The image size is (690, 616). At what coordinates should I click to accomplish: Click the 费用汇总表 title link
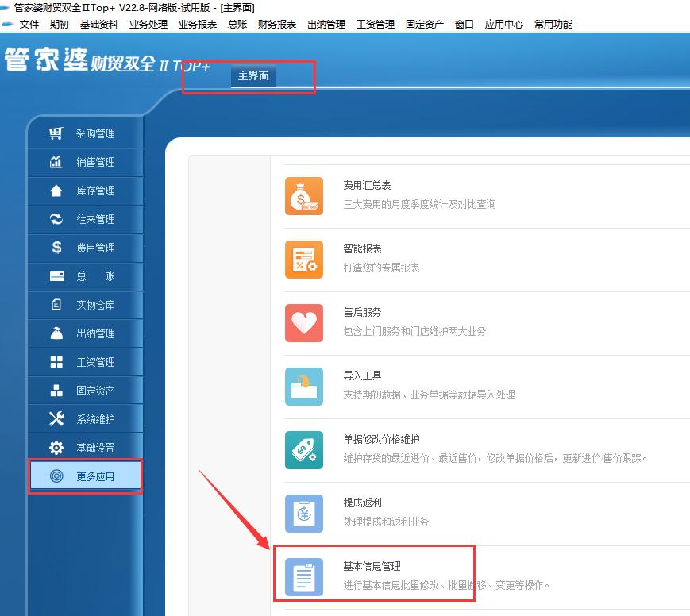(x=368, y=185)
